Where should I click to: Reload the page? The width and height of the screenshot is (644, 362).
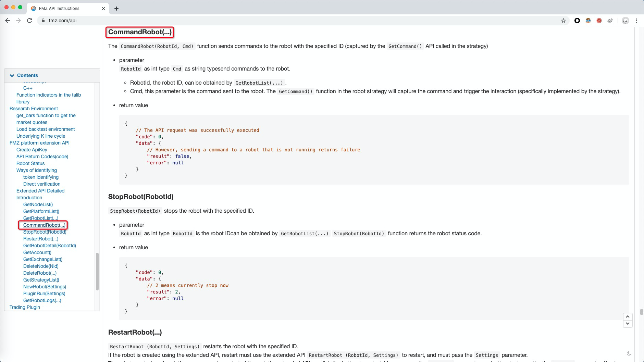[29, 21]
